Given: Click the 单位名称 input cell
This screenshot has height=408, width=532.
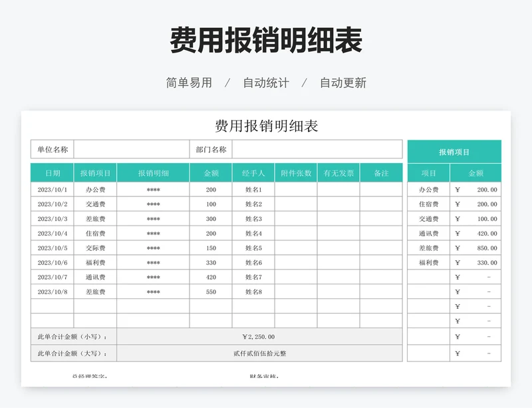Looking at the screenshot, I should tap(131, 149).
